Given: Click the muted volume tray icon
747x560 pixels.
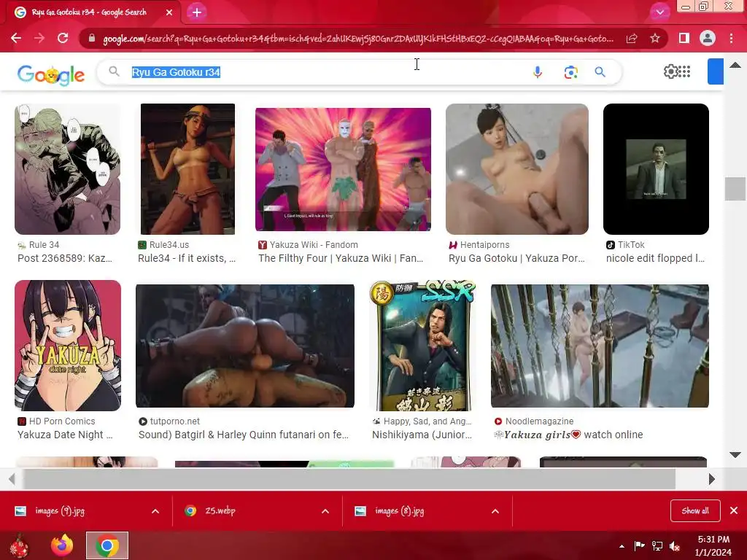Looking at the screenshot, I should pos(675,546).
